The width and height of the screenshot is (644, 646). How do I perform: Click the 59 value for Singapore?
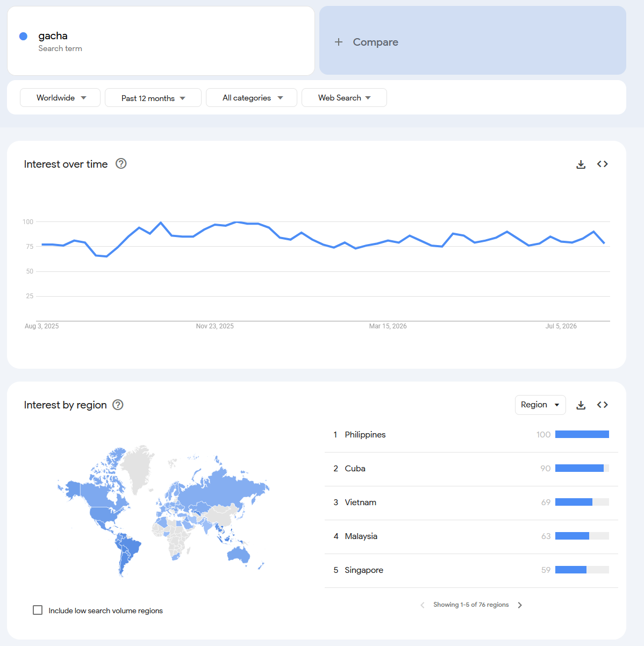tap(546, 570)
